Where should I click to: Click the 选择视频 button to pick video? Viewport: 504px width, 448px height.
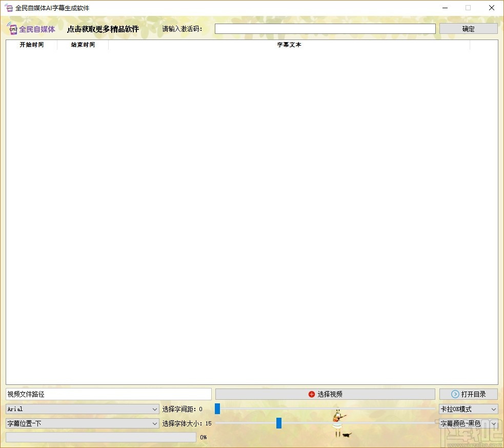tap(325, 394)
